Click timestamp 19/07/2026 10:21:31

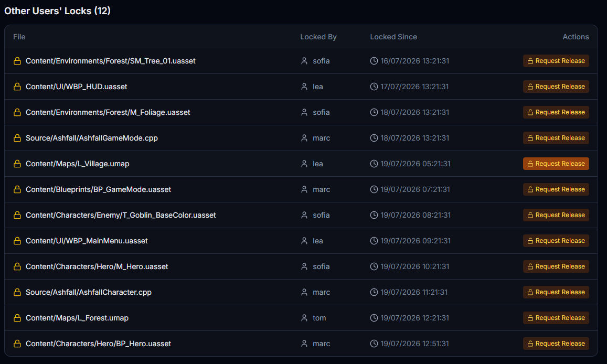pos(415,266)
